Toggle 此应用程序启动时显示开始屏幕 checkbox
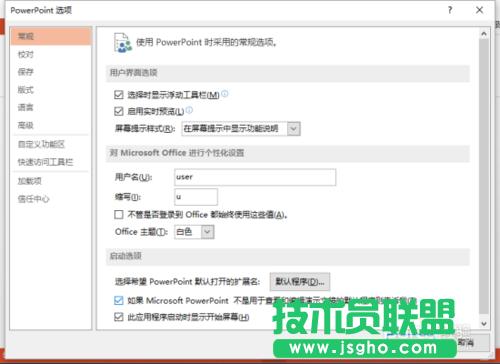The width and height of the screenshot is (500, 364). pos(119,317)
